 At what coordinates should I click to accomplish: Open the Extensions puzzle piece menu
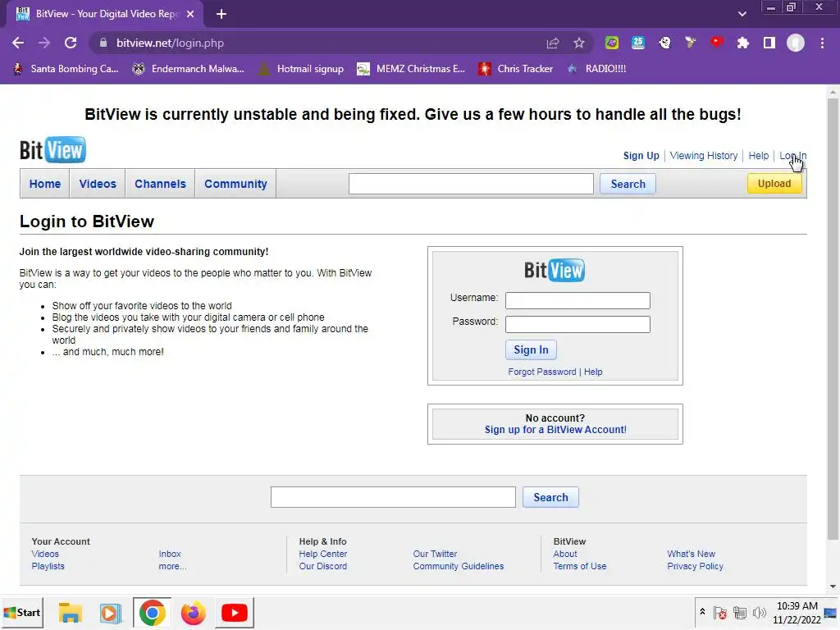tap(743, 43)
